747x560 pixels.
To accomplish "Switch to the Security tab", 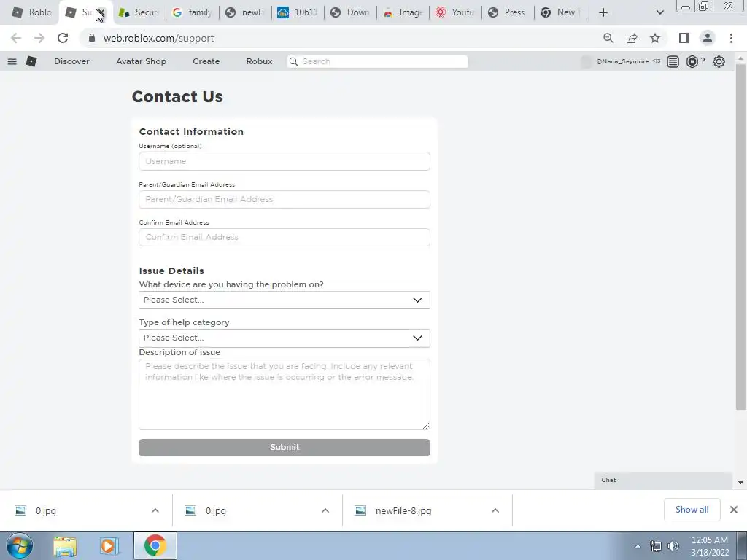I will click(x=139, y=12).
